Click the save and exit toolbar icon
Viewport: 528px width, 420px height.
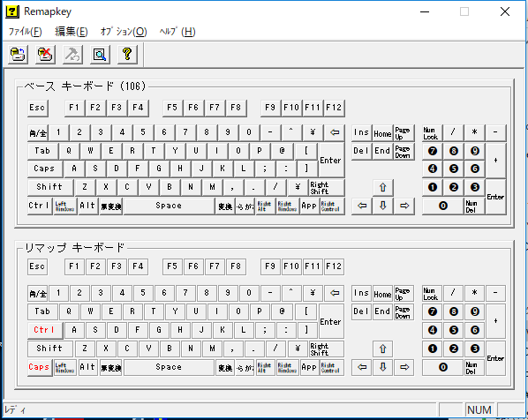click(x=18, y=54)
